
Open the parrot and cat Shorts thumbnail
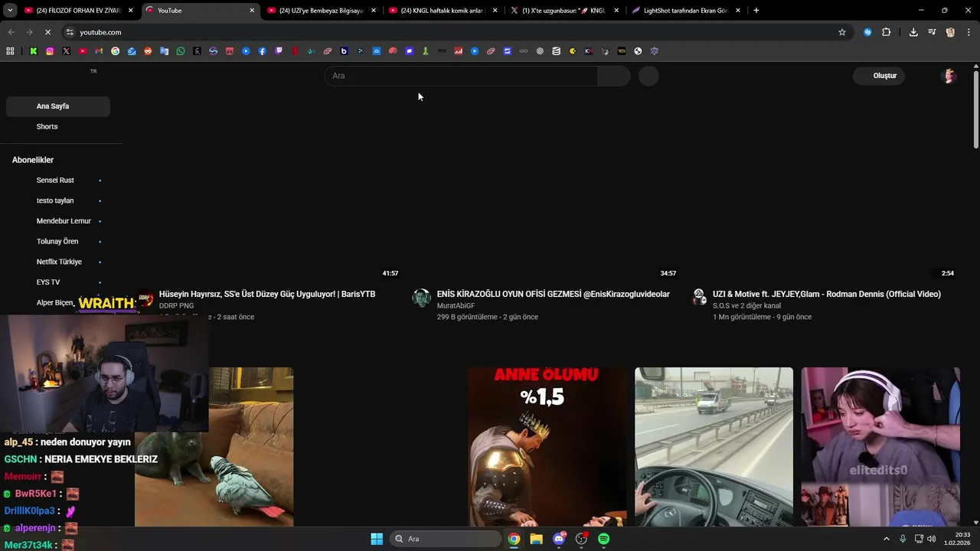[214, 447]
